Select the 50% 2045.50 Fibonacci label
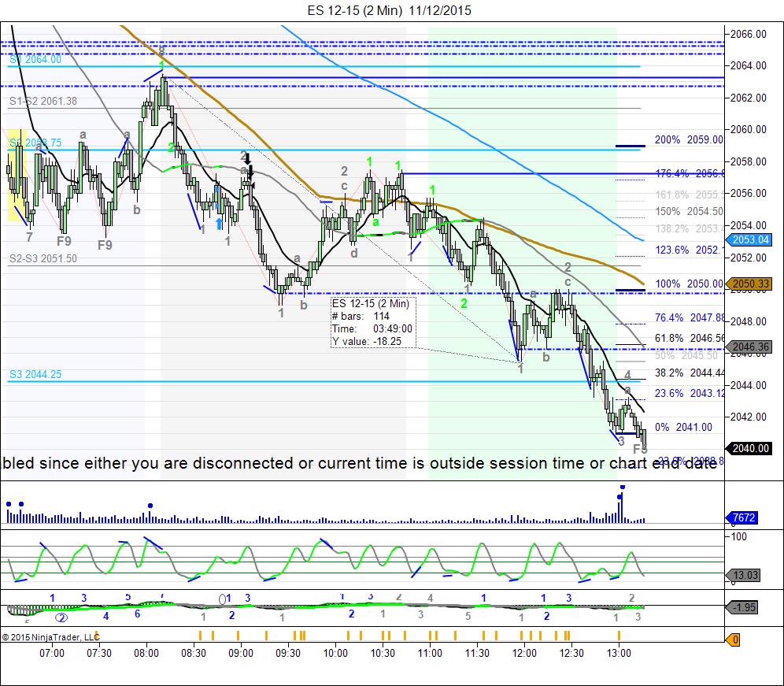The height and width of the screenshot is (686, 784). [686, 355]
